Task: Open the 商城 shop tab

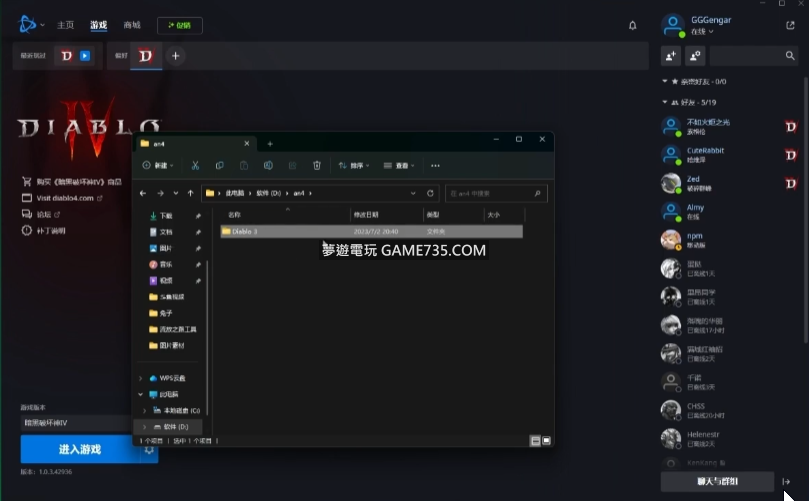Action: (x=132, y=25)
